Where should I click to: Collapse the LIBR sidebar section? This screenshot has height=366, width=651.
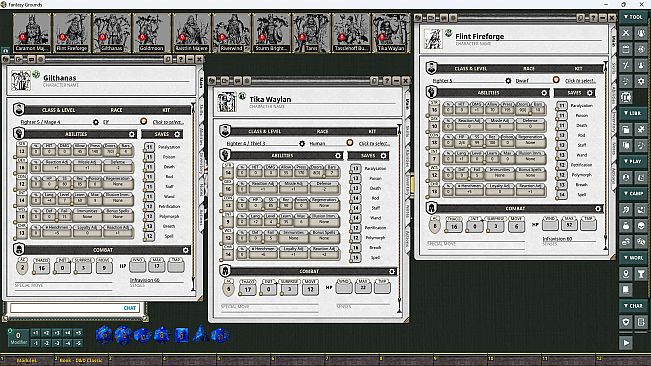(633, 113)
